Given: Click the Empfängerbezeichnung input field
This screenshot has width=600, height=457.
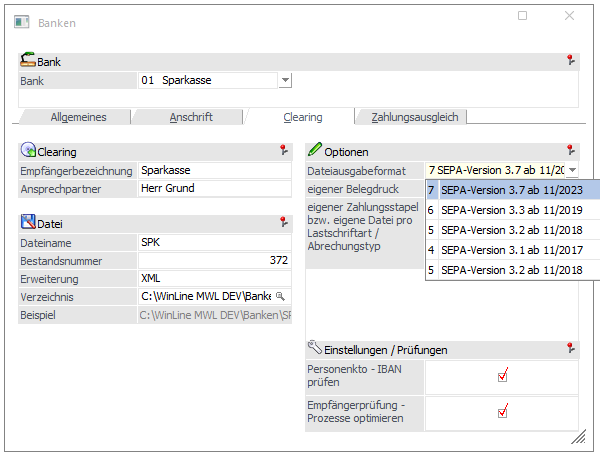Looking at the screenshot, I should pos(214,171).
